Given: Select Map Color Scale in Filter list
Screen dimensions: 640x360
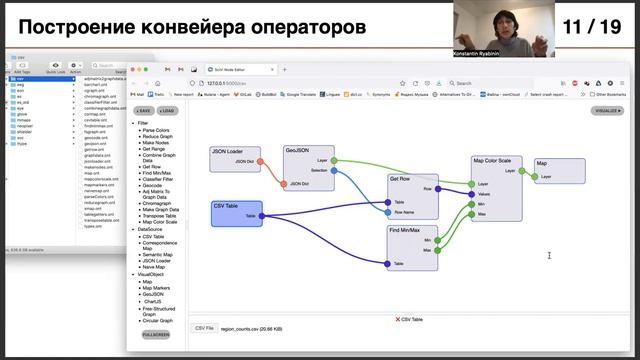Looking at the screenshot, I should tap(160, 222).
